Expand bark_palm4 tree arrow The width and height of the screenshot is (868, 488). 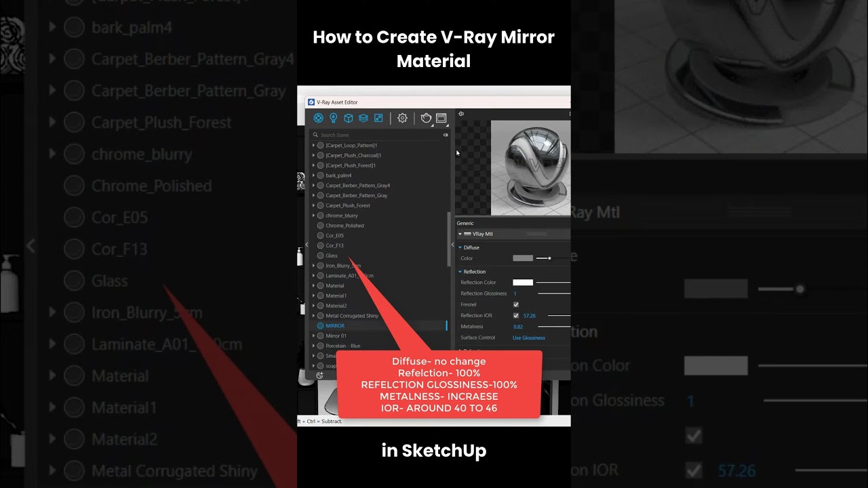(x=313, y=176)
